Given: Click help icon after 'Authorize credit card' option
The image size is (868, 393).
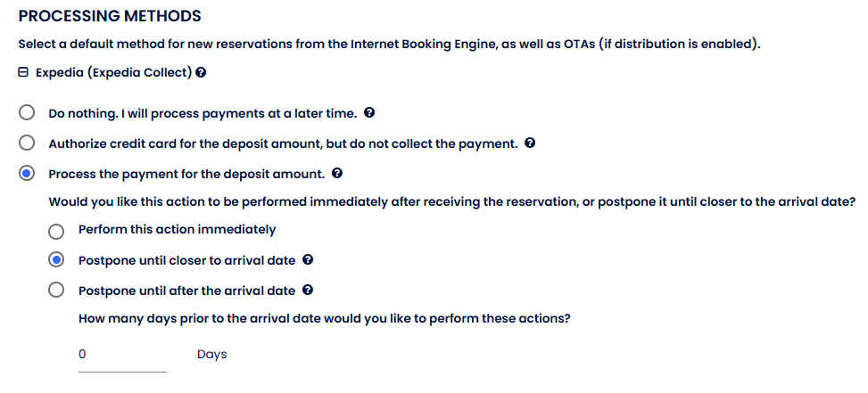Looking at the screenshot, I should click(530, 143).
